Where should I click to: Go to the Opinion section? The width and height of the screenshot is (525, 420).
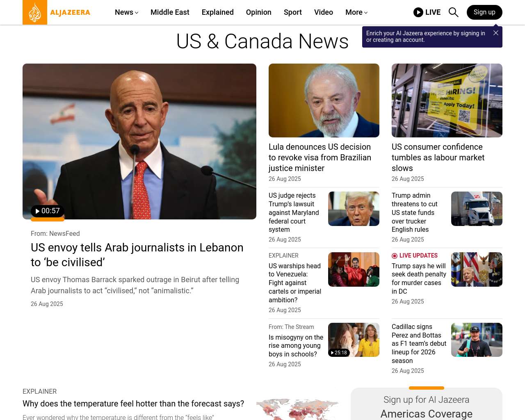click(259, 12)
